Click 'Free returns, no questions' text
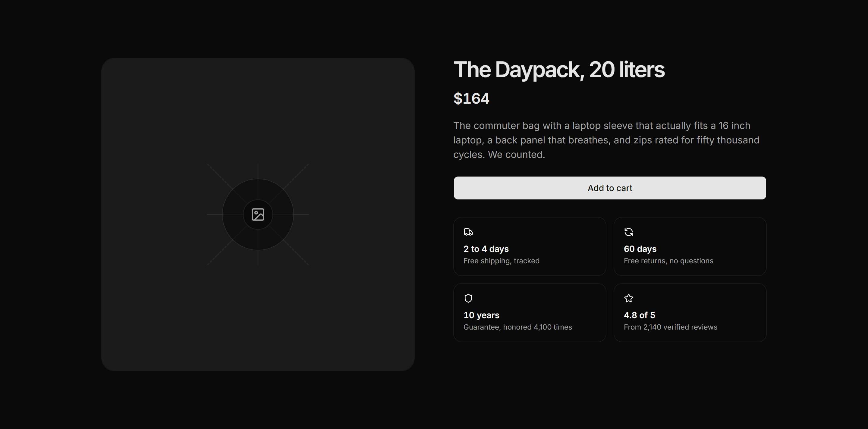The width and height of the screenshot is (868, 429). pyautogui.click(x=668, y=261)
